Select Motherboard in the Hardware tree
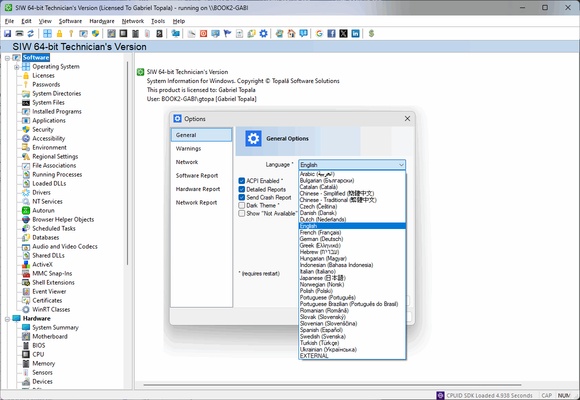Image resolution: width=580 pixels, height=400 pixels. click(x=50, y=336)
